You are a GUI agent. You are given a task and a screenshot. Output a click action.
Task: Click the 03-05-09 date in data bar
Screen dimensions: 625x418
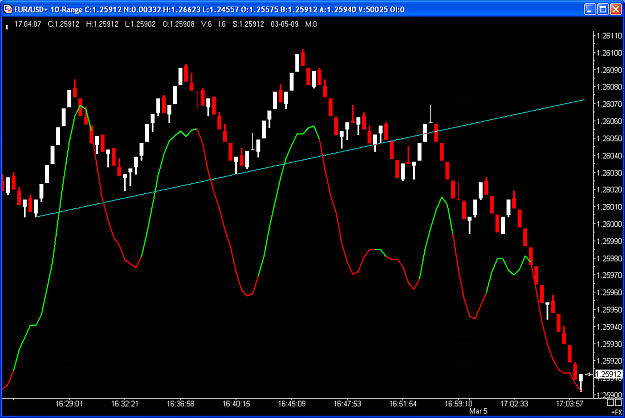(284, 24)
